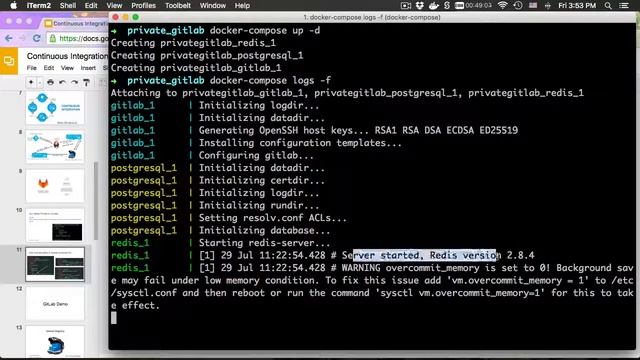Image resolution: width=640 pixels, height=360 pixels.
Task: Open the View menu in Google Slides
Action: 67,68
